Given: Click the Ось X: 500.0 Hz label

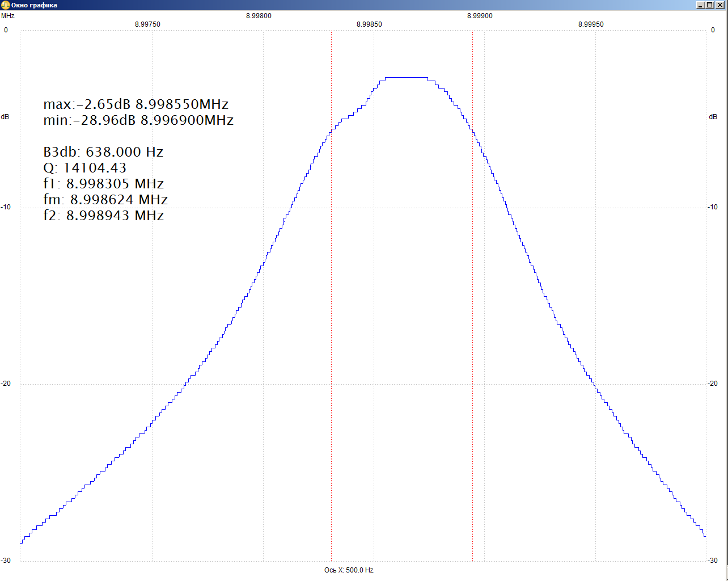Looking at the screenshot, I should (x=349, y=570).
